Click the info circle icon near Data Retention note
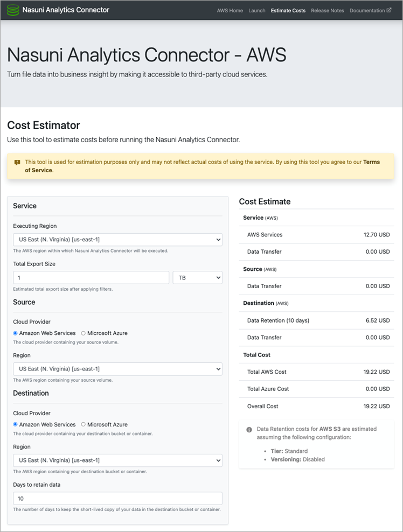 coord(249,430)
